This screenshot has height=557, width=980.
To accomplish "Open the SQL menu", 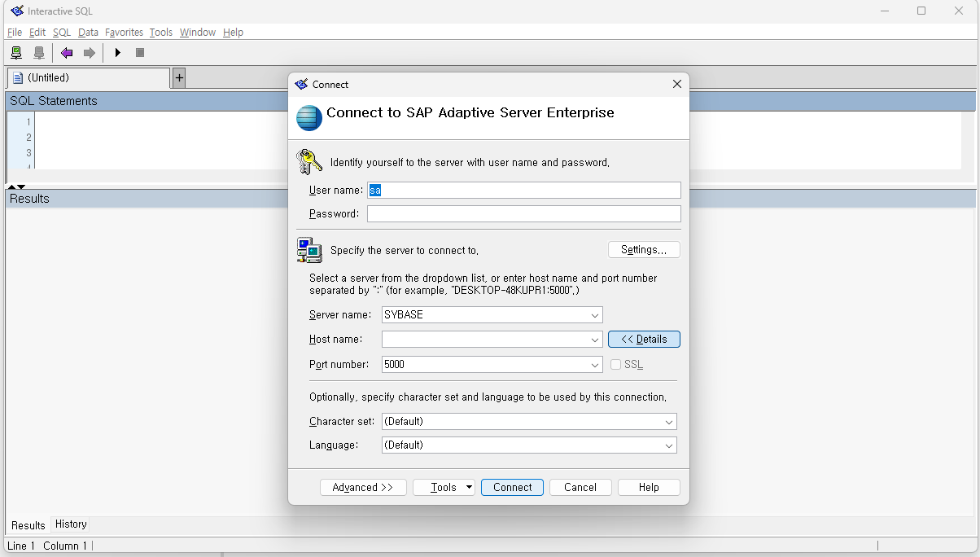I will pyautogui.click(x=62, y=33).
